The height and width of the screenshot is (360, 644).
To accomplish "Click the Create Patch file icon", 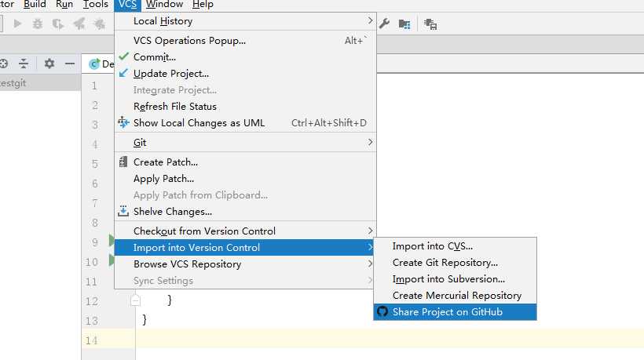I will [123, 162].
